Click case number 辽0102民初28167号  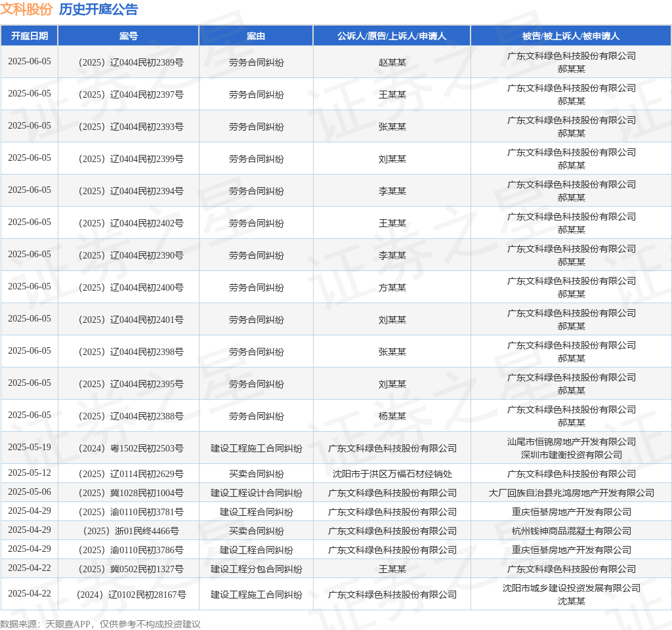[x=131, y=595]
